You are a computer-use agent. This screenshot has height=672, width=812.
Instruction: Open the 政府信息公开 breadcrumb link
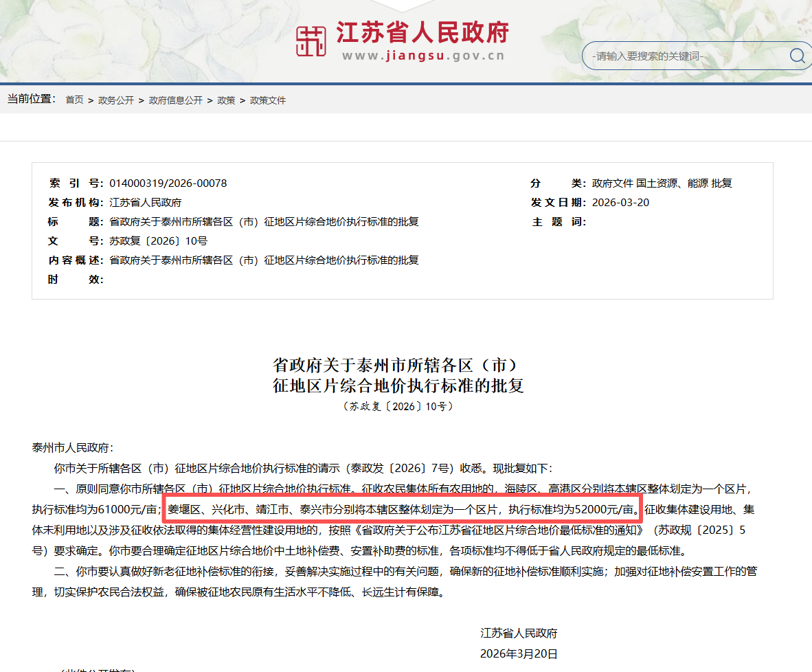click(x=176, y=100)
